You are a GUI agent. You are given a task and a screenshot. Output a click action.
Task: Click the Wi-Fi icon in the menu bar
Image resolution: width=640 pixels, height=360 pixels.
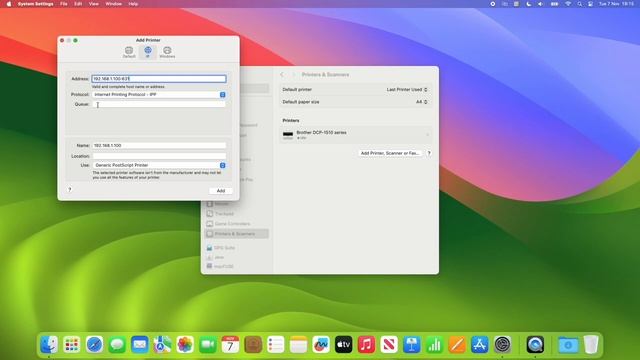[568, 4]
